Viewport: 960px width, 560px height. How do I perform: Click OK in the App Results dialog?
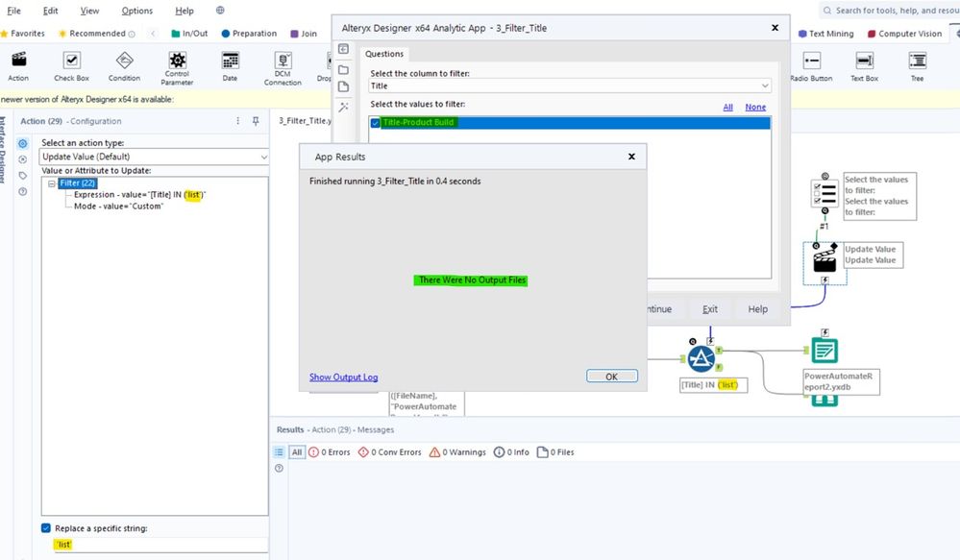(x=611, y=377)
